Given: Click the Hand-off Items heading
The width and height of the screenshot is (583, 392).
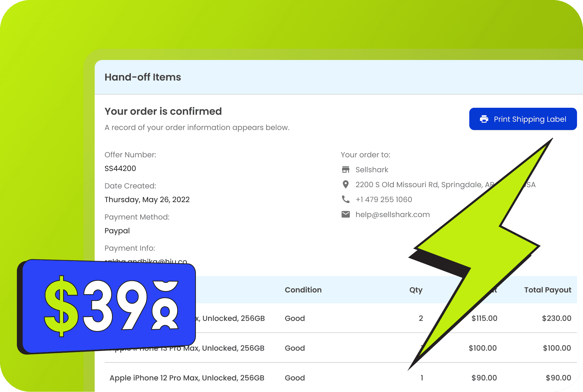Looking at the screenshot, I should [143, 77].
